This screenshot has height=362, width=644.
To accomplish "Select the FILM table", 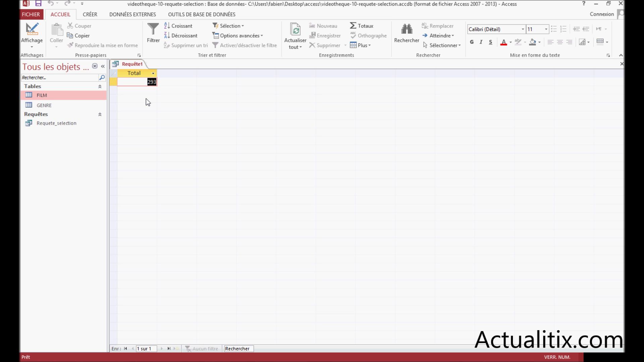I will pos(63,95).
